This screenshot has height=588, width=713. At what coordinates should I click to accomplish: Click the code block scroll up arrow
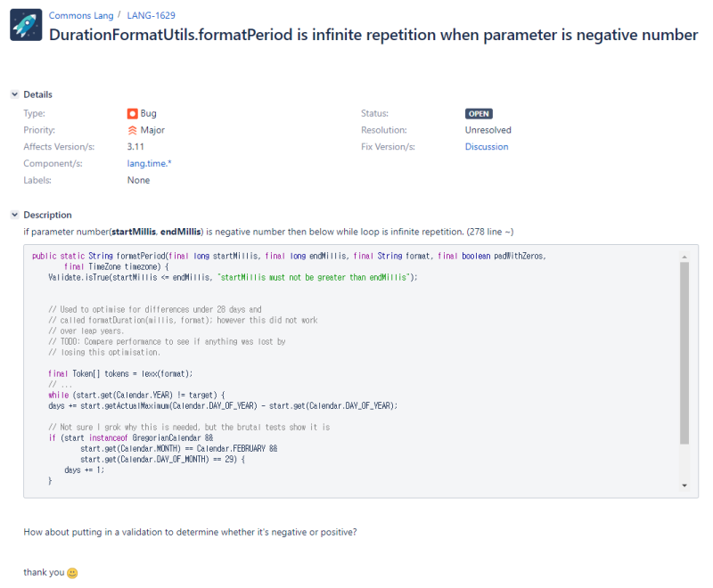[684, 257]
